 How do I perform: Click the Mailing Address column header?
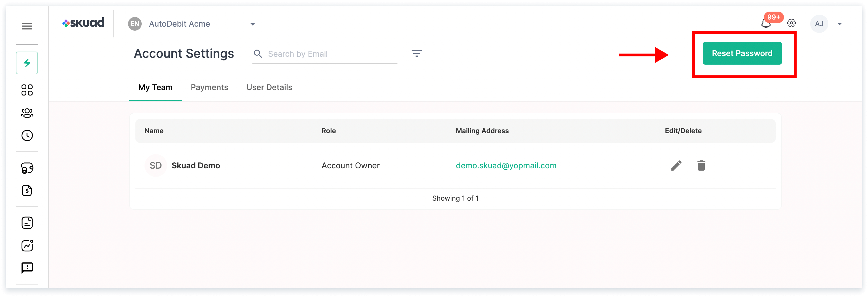[482, 131]
